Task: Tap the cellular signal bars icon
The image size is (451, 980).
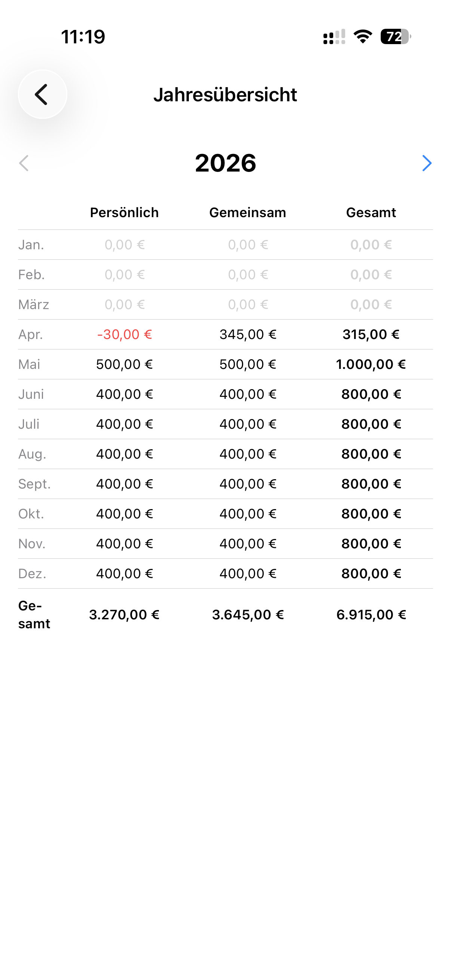Action: (x=334, y=37)
